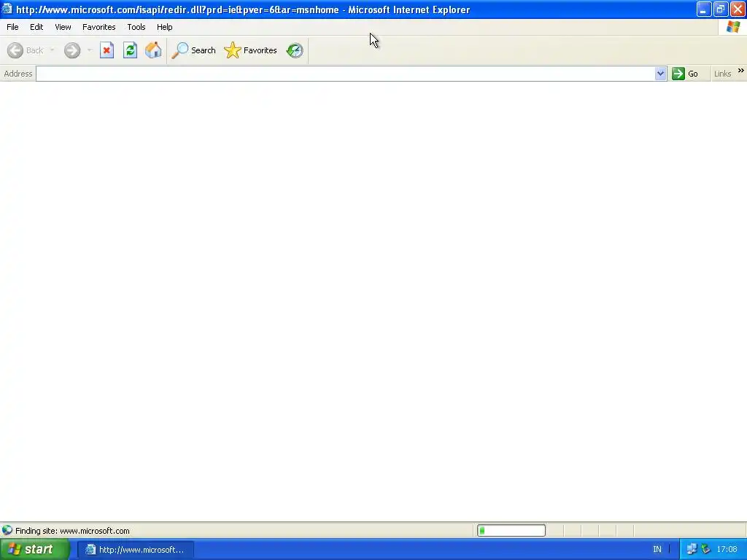Click inside the Address input field
Screen dimensions: 747x560
tap(345, 74)
